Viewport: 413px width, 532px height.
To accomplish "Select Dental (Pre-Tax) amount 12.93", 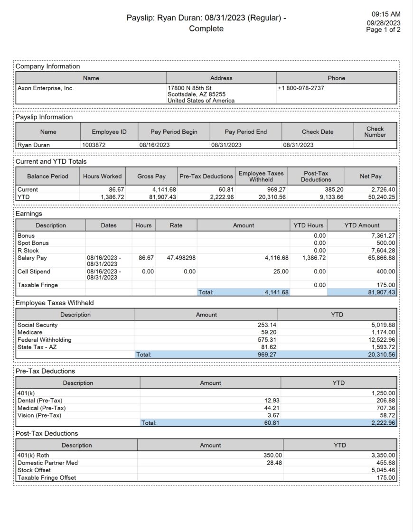I will pyautogui.click(x=272, y=401).
